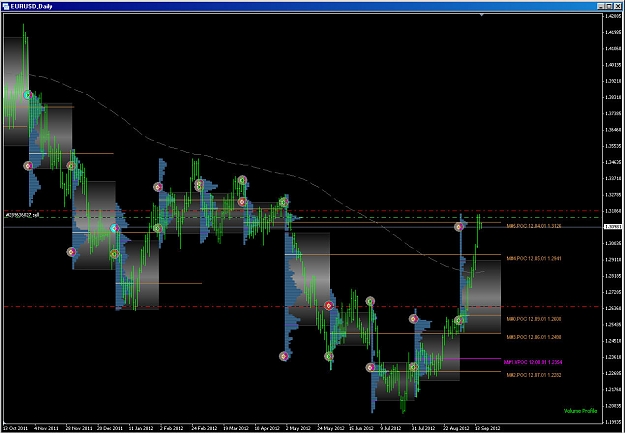
Task: Close the EURUSD,Daily chart window
Action: point(617,6)
